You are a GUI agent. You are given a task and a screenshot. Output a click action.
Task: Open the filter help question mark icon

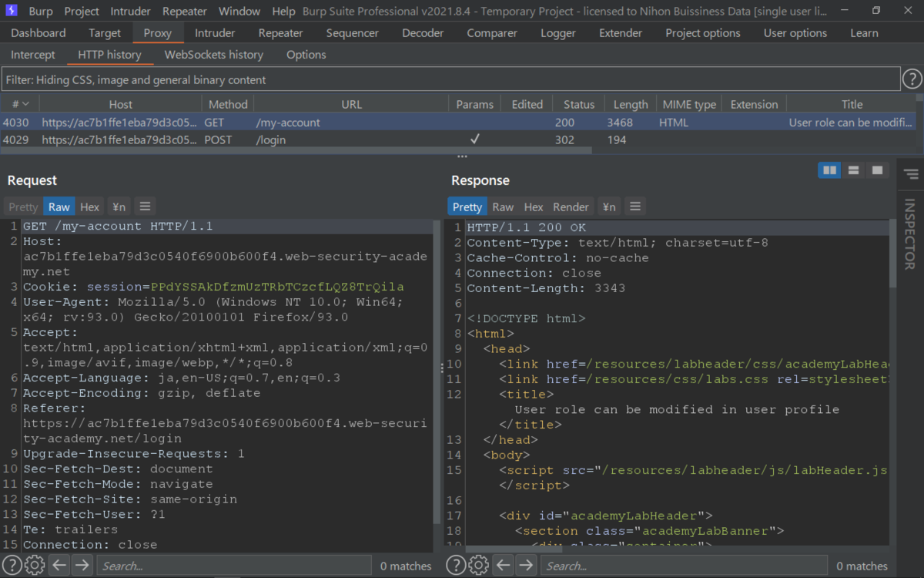(x=912, y=79)
